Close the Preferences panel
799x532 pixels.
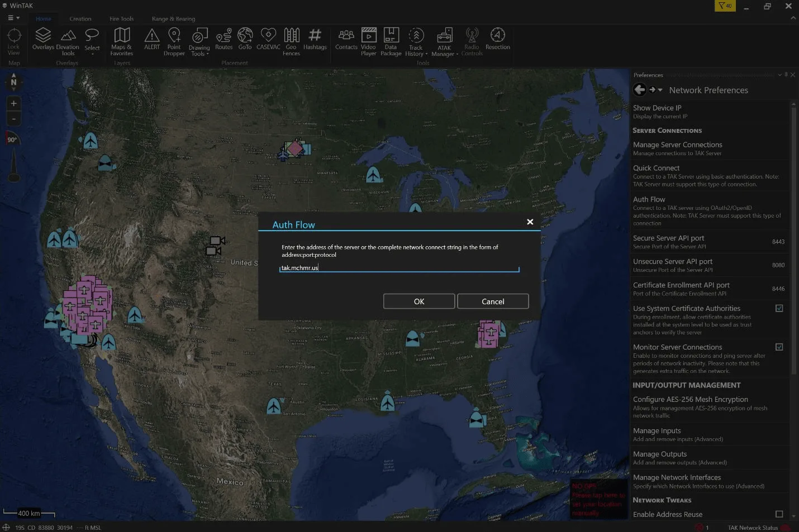pyautogui.click(x=793, y=75)
